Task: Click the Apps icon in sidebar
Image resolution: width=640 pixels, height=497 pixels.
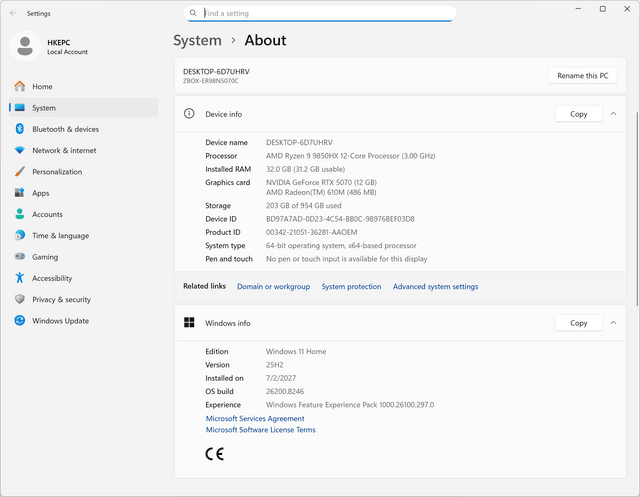Action: (20, 193)
